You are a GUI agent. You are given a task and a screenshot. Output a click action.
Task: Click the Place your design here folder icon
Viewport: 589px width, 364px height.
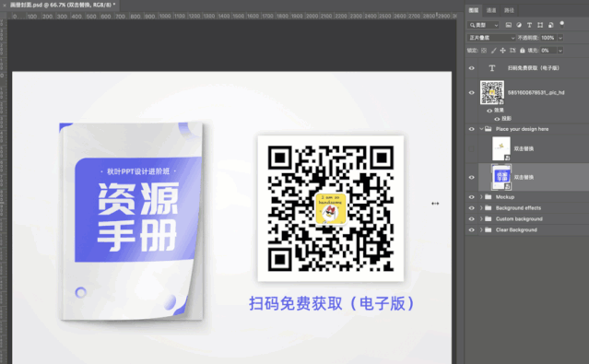pos(488,129)
